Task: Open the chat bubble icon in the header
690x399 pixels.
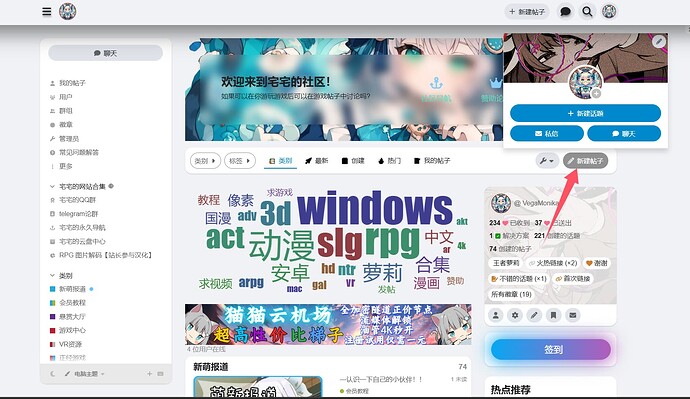Action: pos(565,11)
